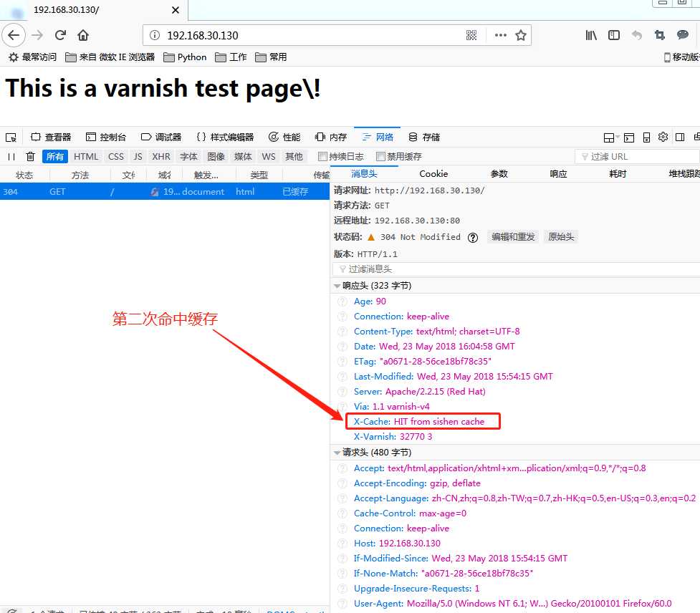Sort by the 方法 column header

(80, 175)
